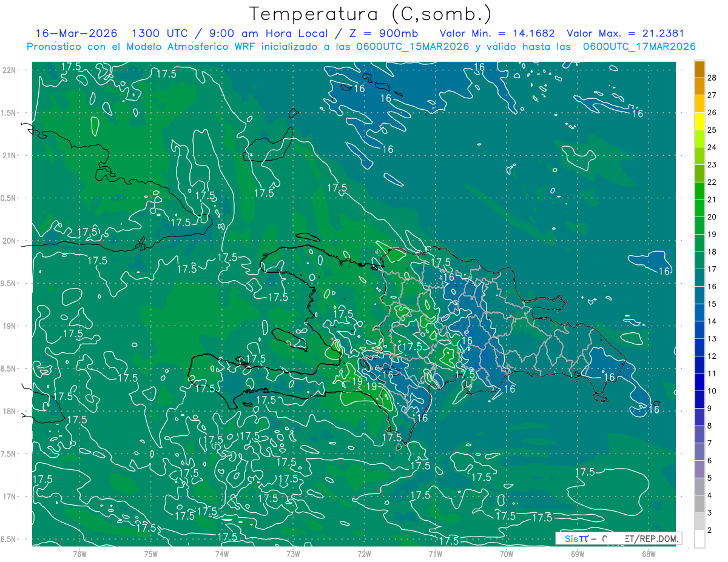This screenshot has height=562, width=728.
Task: Click the "19N" latitude axis label
Action: click(x=8, y=326)
